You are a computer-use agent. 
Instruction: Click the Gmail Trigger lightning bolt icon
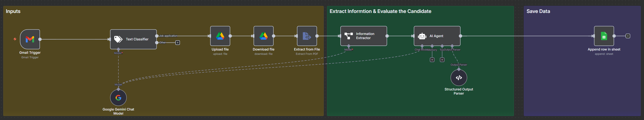(x=15, y=39)
